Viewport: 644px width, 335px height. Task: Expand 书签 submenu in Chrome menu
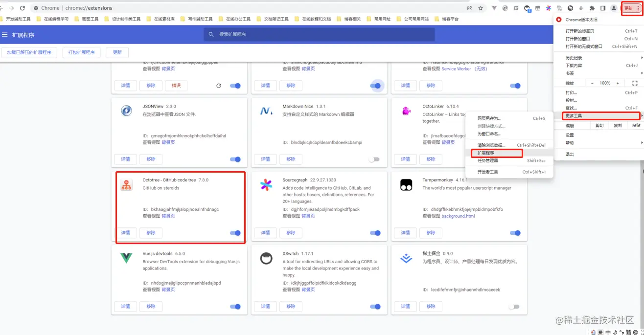click(x=598, y=73)
